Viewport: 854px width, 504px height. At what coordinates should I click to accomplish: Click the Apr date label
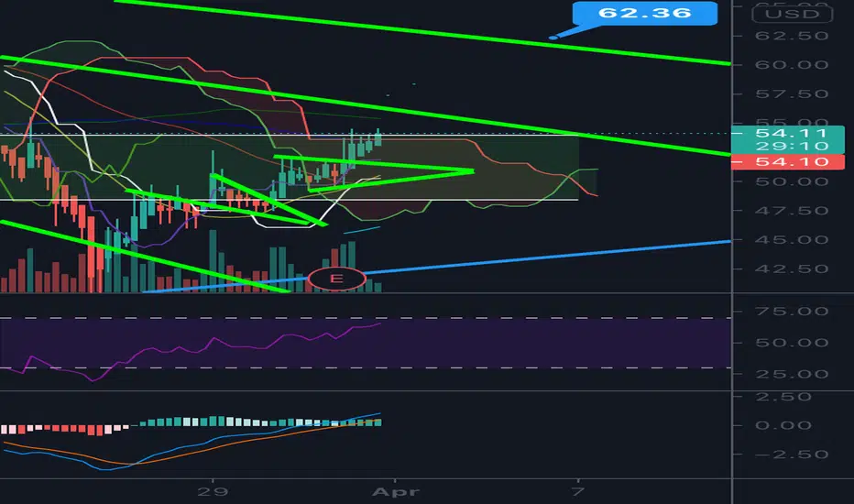pos(396,492)
